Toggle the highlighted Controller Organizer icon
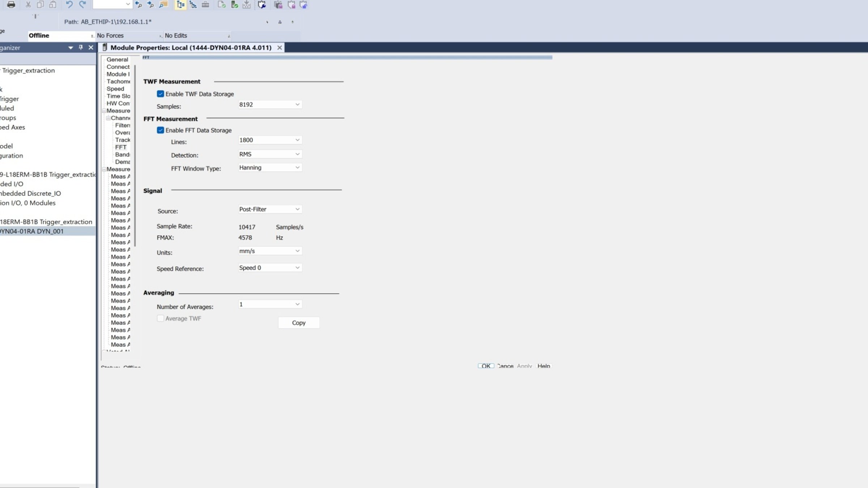Viewport: 868px width, 488px height. (x=180, y=5)
